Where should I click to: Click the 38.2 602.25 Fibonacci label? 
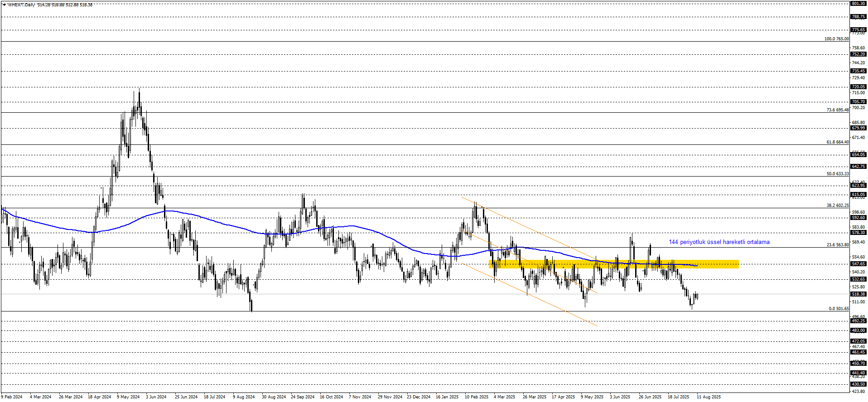tap(838, 206)
